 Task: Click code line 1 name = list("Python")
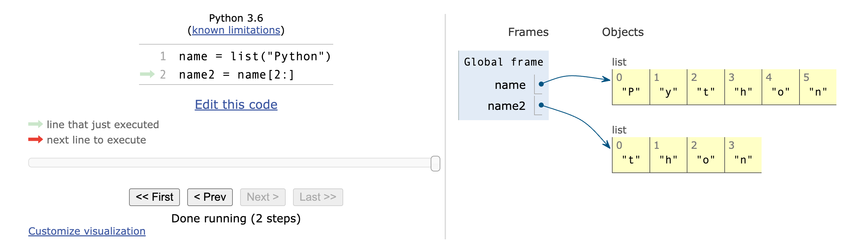(x=255, y=56)
